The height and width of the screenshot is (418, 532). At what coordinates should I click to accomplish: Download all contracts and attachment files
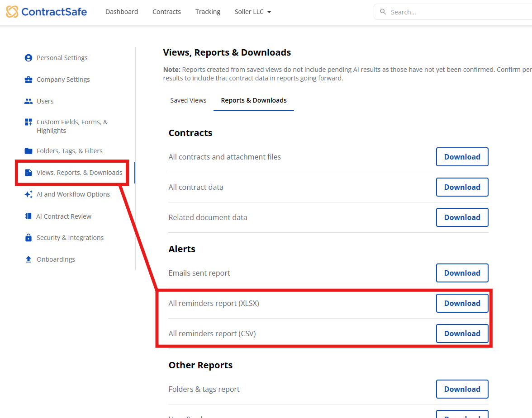[462, 157]
